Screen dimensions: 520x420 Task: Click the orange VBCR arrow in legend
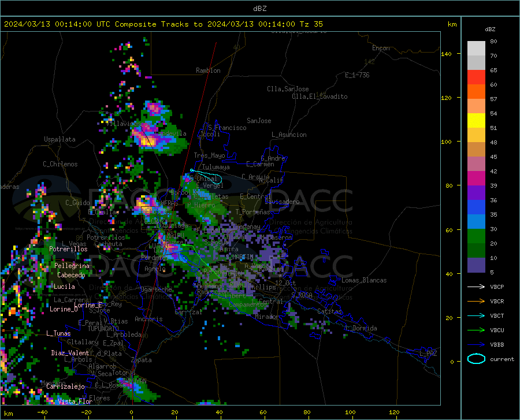(476, 302)
